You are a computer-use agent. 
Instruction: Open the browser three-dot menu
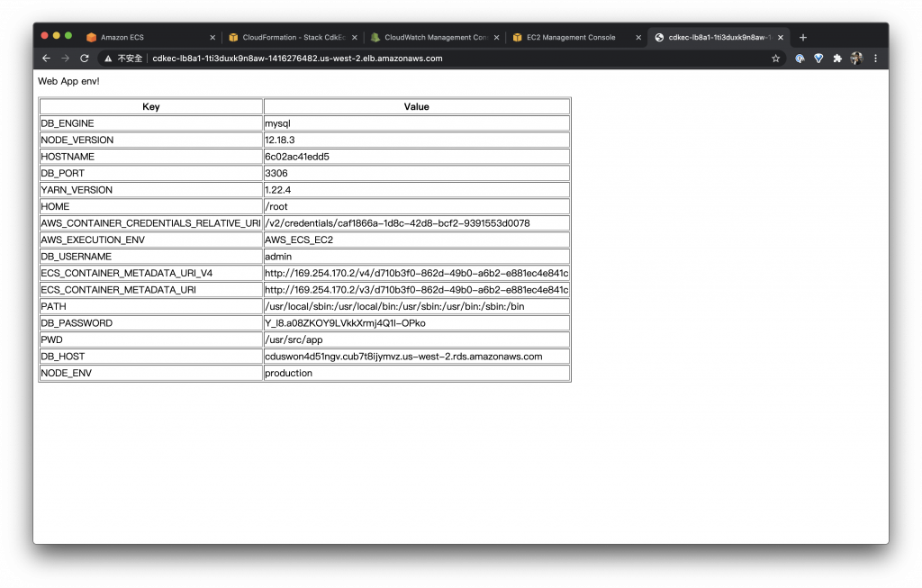pos(875,59)
